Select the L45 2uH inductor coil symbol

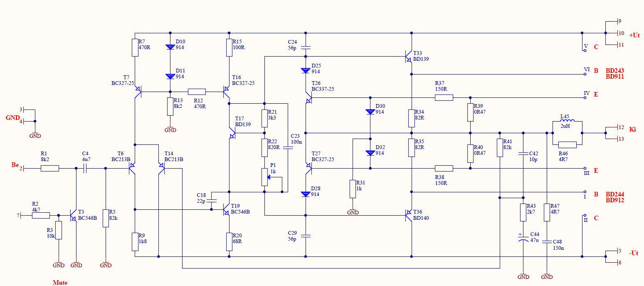pos(567,120)
